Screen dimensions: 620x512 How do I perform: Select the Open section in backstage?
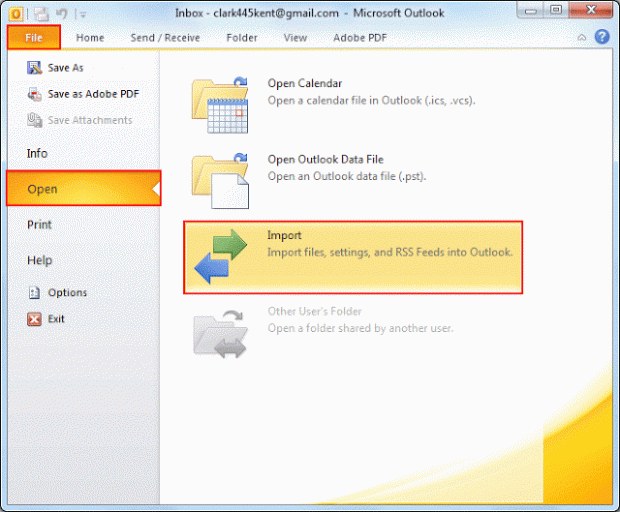click(84, 189)
